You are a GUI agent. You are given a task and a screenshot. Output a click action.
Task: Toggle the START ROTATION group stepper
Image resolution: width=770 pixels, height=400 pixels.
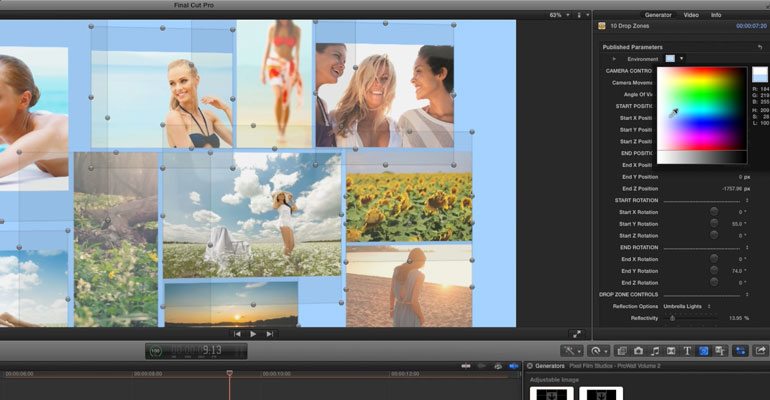[x=747, y=200]
